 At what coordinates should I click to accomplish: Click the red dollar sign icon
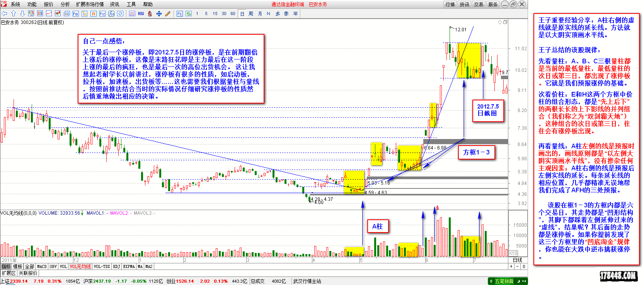(150, 14)
